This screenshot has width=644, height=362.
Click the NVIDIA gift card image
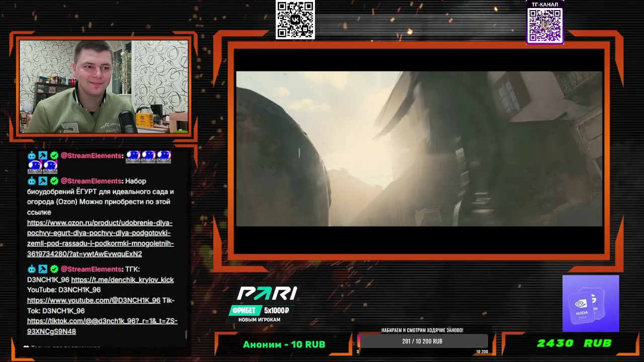coord(591,303)
